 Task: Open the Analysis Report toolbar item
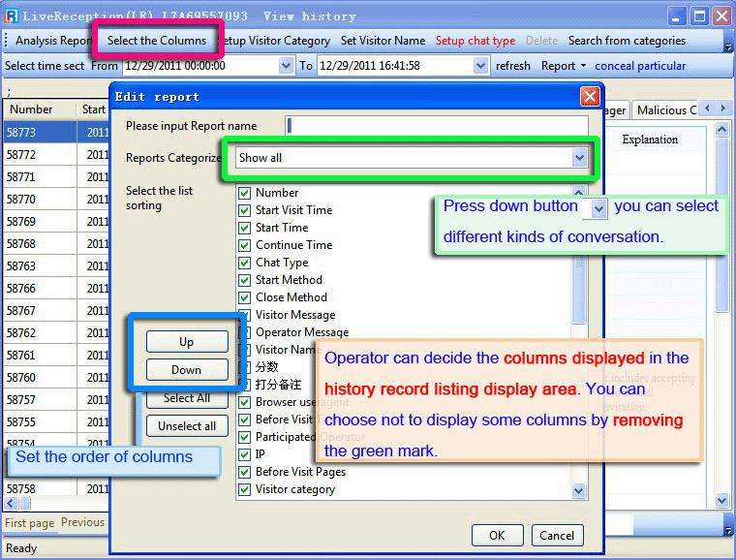coord(52,41)
